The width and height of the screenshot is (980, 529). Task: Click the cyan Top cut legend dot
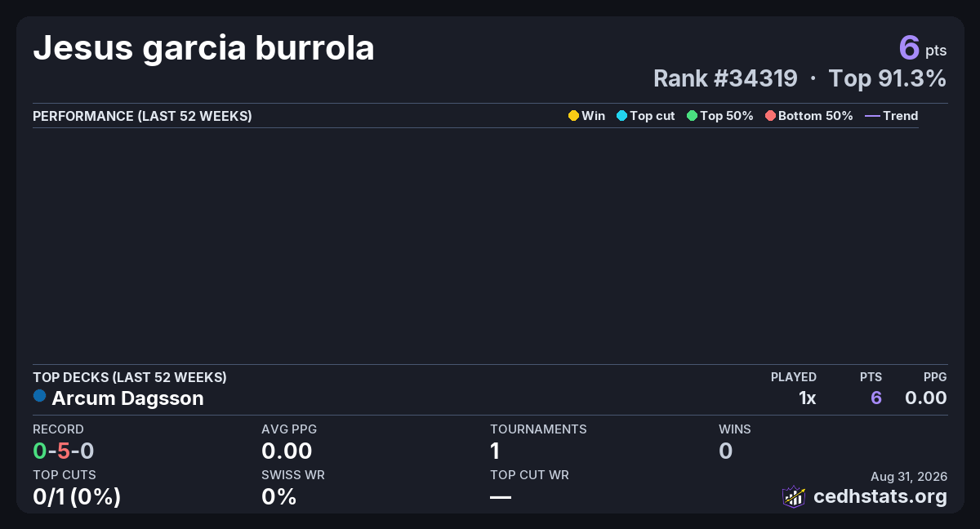(621, 116)
